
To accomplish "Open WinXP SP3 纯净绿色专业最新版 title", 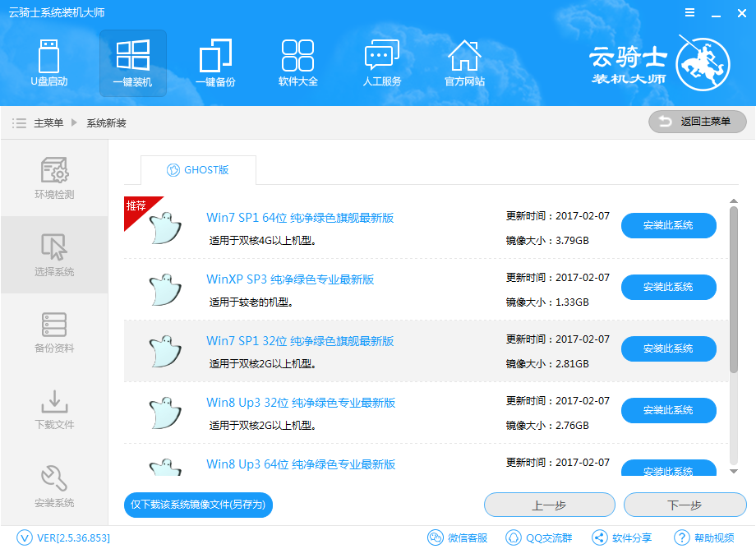I will pos(290,279).
